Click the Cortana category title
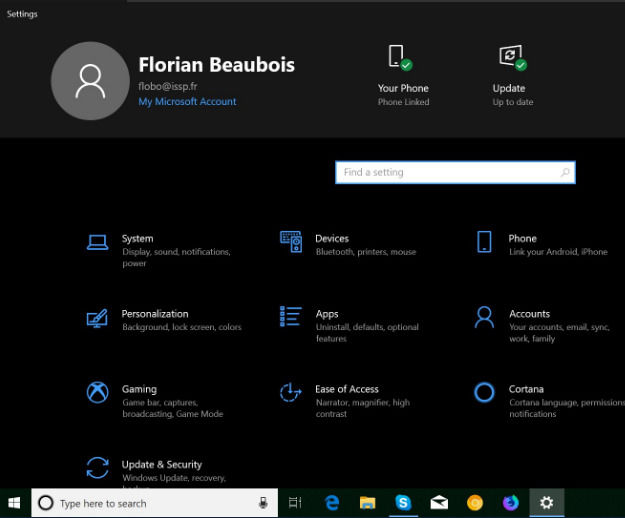 point(527,389)
